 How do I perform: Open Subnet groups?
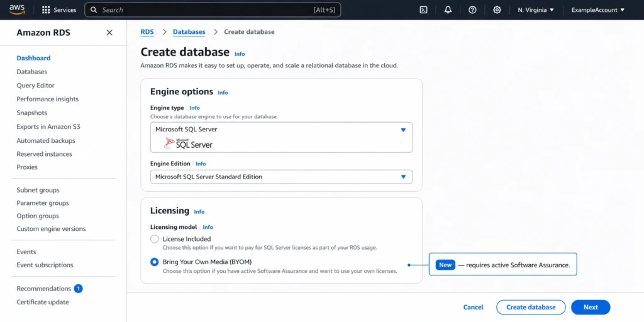coord(38,190)
